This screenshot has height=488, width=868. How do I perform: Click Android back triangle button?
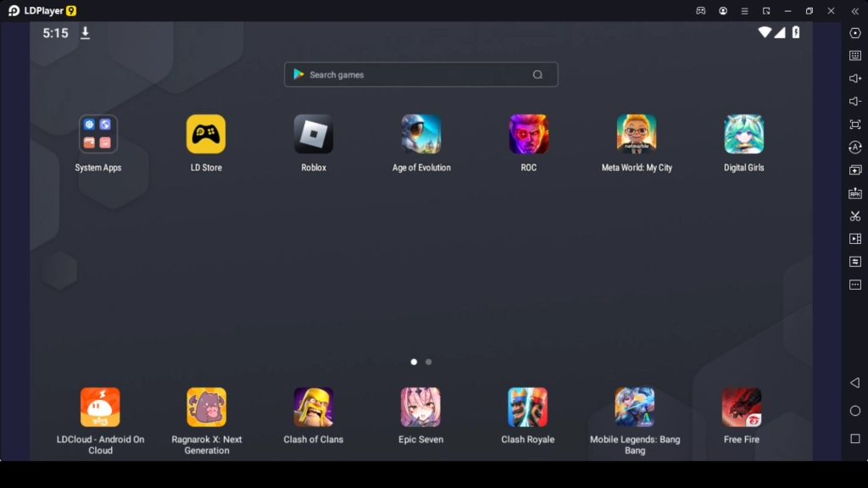pos(855,383)
